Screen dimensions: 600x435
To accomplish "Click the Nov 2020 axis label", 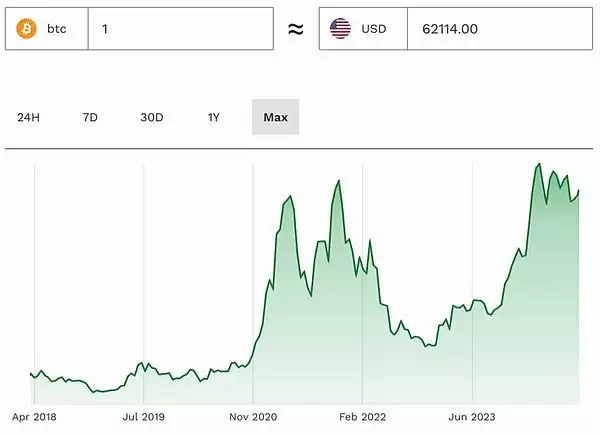I will (252, 416).
